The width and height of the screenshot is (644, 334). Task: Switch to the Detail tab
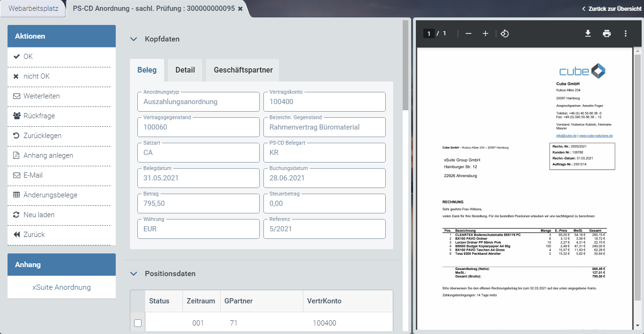point(185,70)
